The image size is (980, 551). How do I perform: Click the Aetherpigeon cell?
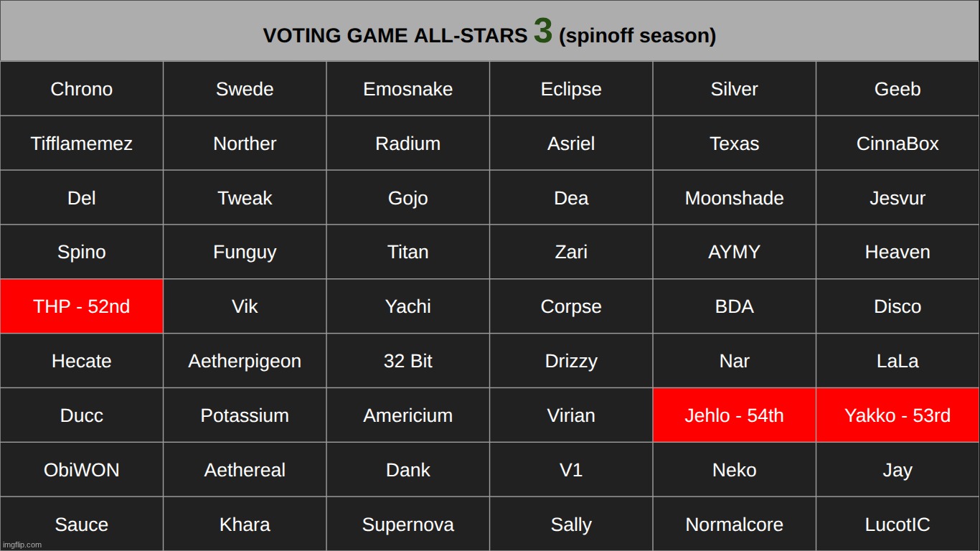[x=245, y=361]
